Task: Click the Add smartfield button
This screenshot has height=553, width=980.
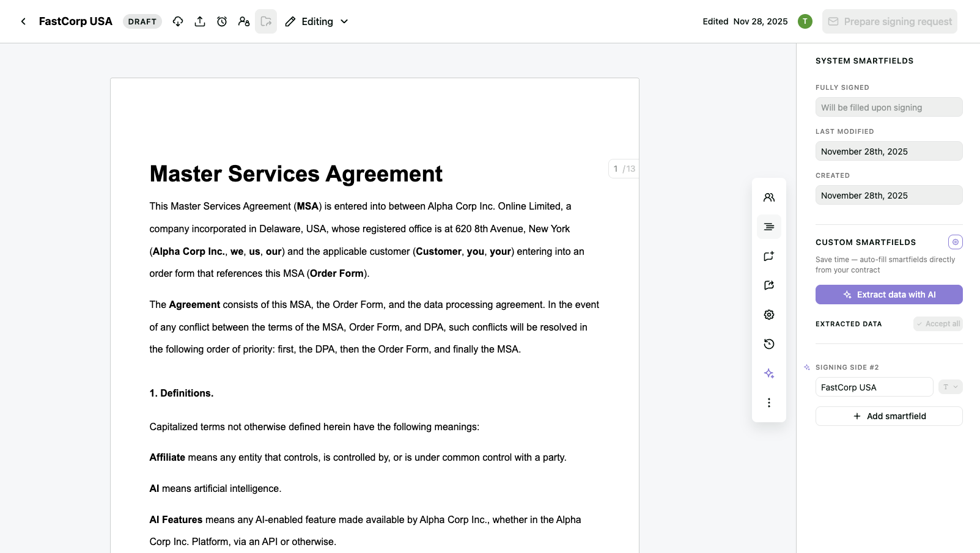Action: coord(889,416)
